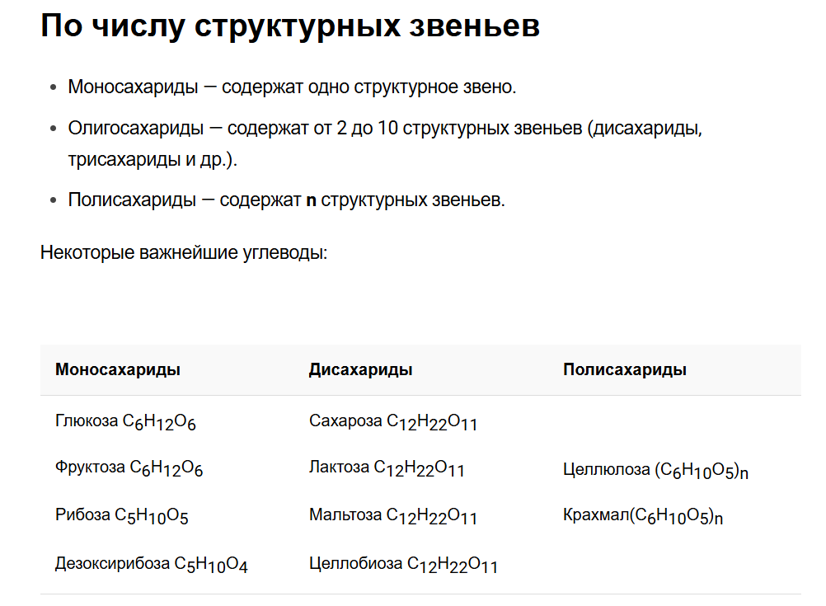Viewport: 826px width, 606px height.
Task: Click the 'Лактоза C12H22O11' table cell
Action: pyautogui.click(x=387, y=468)
